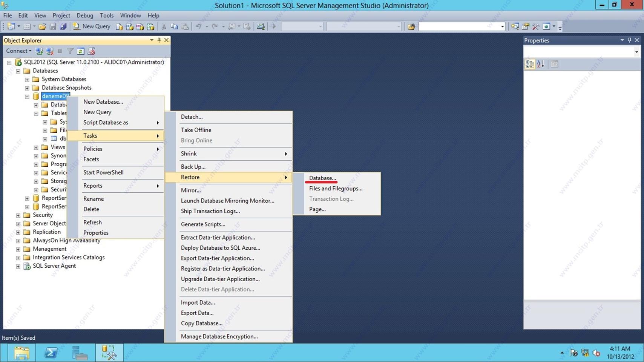
Task: Open Server Manager from taskbar
Action: [80, 353]
